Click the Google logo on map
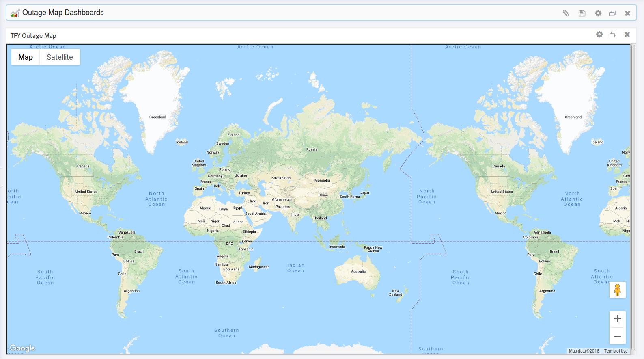 point(22,348)
